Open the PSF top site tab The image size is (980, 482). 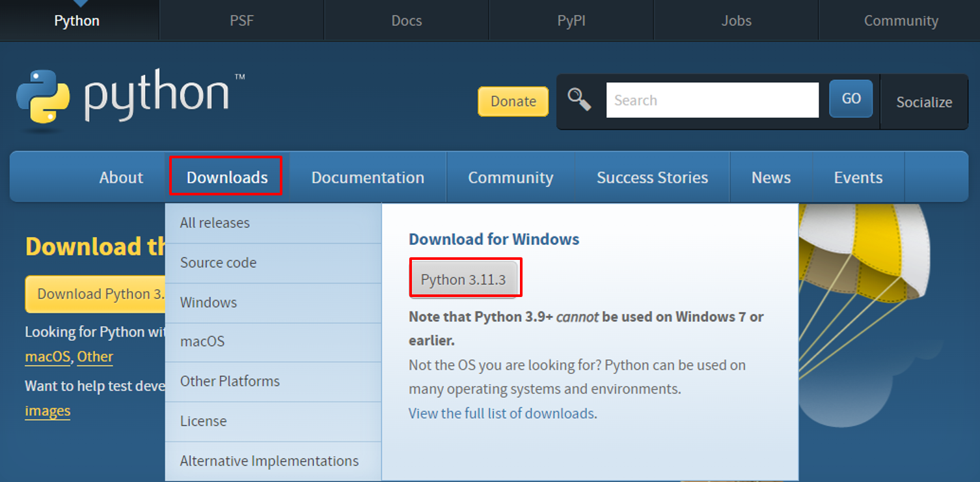tap(241, 21)
